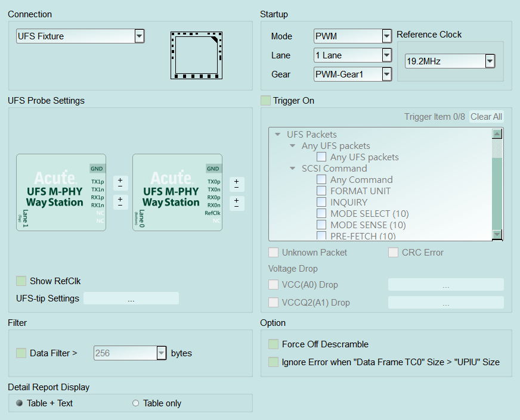Check the INQUIRY trigger item
This screenshot has height=420, width=520.
[x=321, y=202]
